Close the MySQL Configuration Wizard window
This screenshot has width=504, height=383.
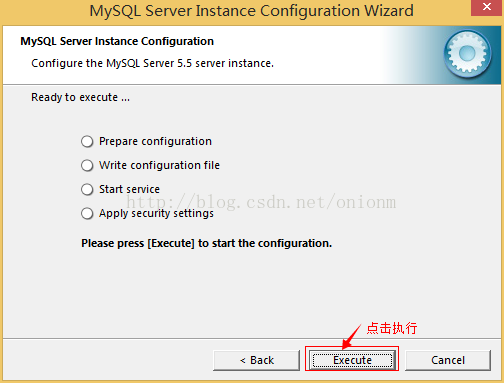487,7
